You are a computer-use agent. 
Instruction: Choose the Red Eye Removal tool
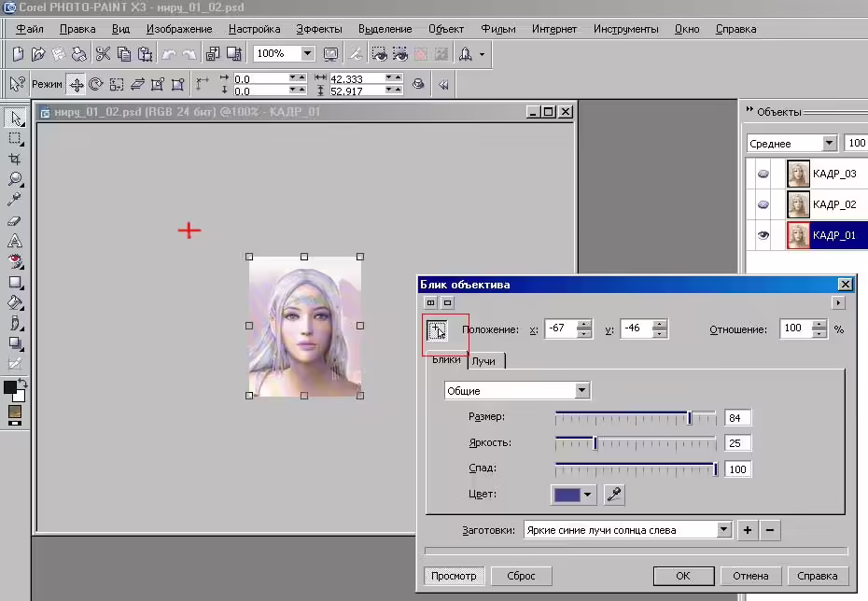[15, 261]
